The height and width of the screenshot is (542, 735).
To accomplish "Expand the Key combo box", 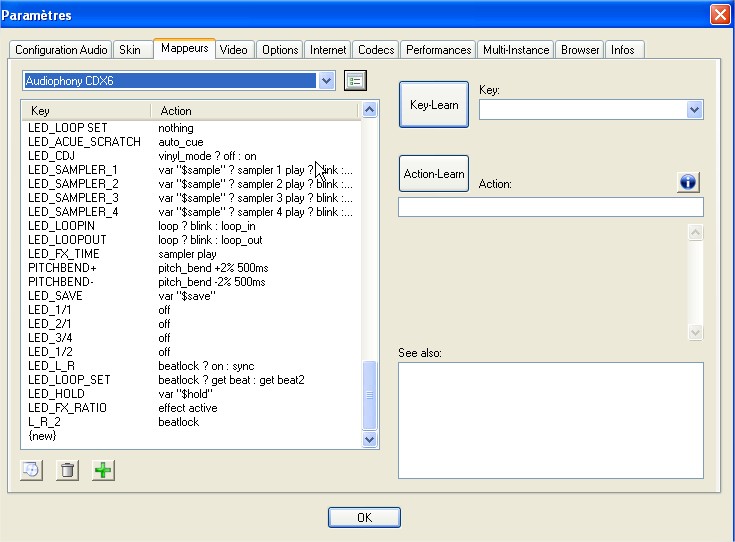I will (x=695, y=110).
